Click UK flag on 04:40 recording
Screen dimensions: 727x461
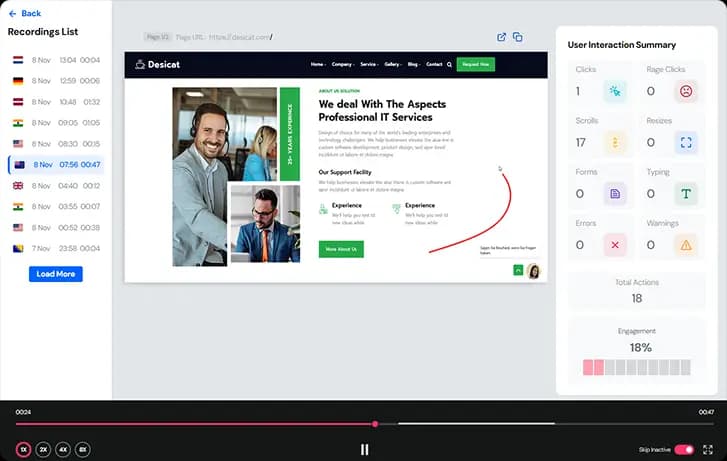coord(18,186)
